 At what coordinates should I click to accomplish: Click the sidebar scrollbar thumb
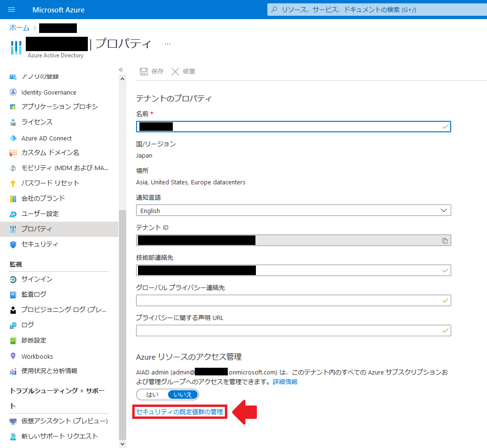click(122, 325)
